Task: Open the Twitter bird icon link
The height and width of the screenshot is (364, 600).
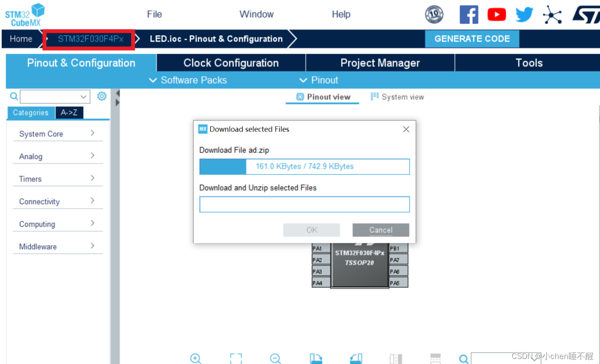Action: pos(524,15)
